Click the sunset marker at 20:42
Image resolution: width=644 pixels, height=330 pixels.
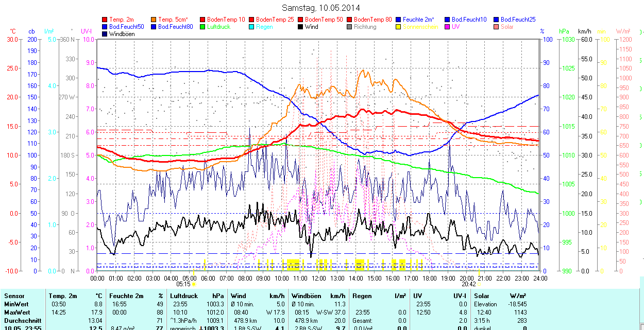click(479, 284)
